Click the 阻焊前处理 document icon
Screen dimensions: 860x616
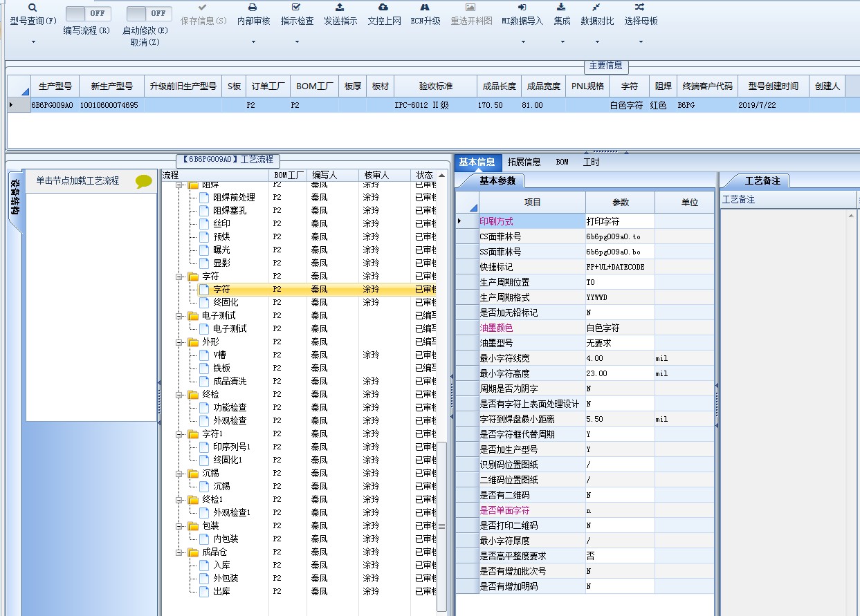click(x=204, y=198)
